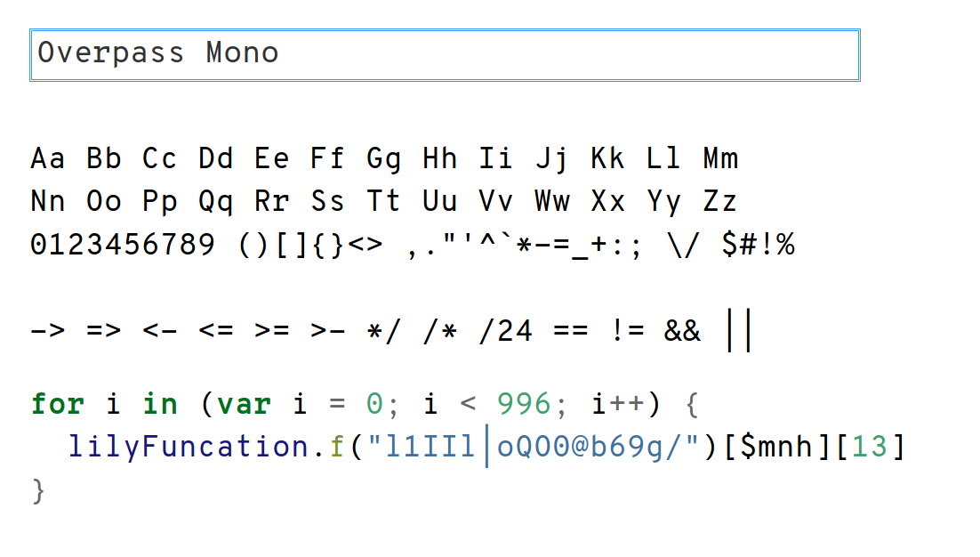
Task: Click the 'Ww' letter pair sample
Action: click(552, 202)
